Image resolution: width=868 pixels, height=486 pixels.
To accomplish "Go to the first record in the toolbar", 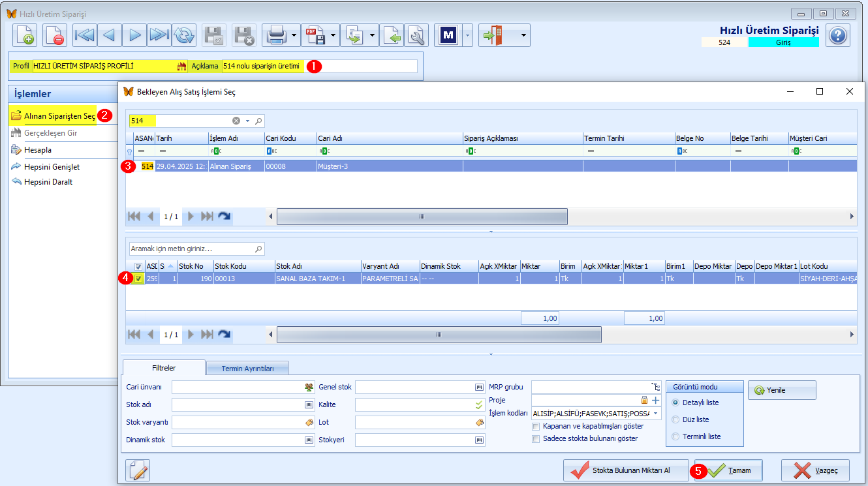I will [84, 35].
